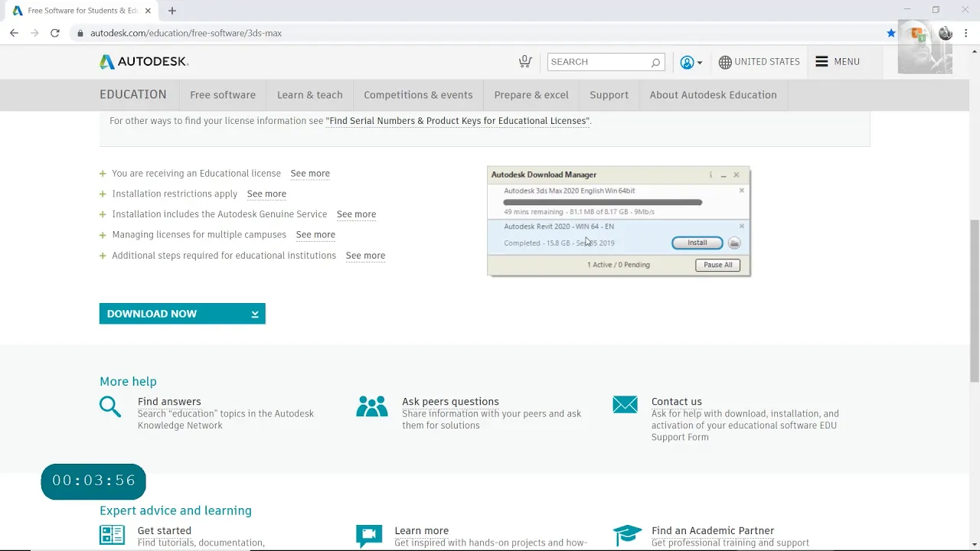
Task: Open About Autodesk Education menu
Action: click(x=714, y=95)
